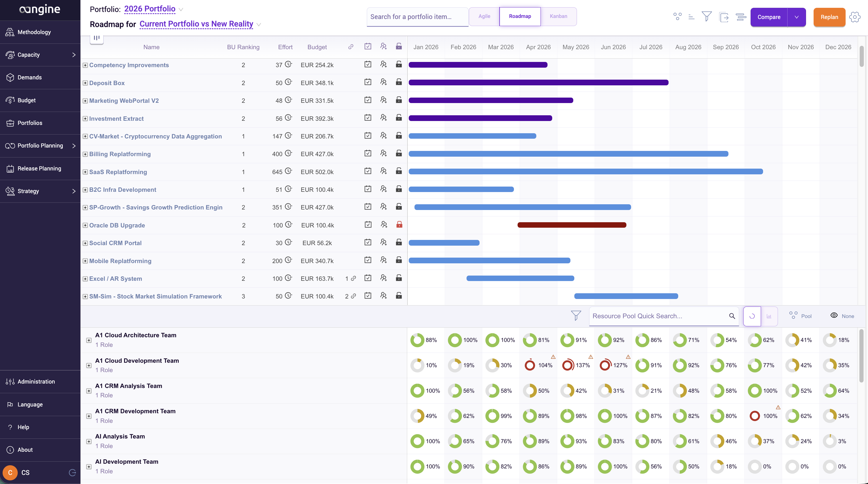Screen dimensions: 868x484
Task: Toggle the calendar check on Marketing WebPortal V2
Action: pyautogui.click(x=368, y=100)
